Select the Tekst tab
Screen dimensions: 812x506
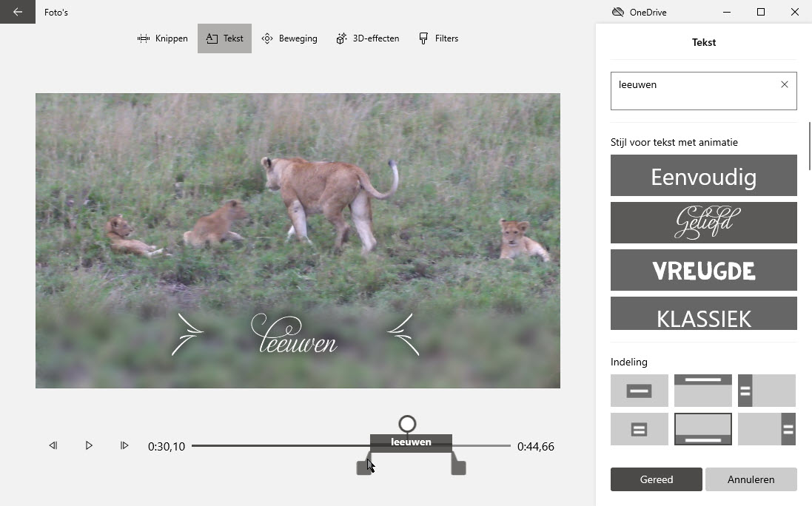225,38
